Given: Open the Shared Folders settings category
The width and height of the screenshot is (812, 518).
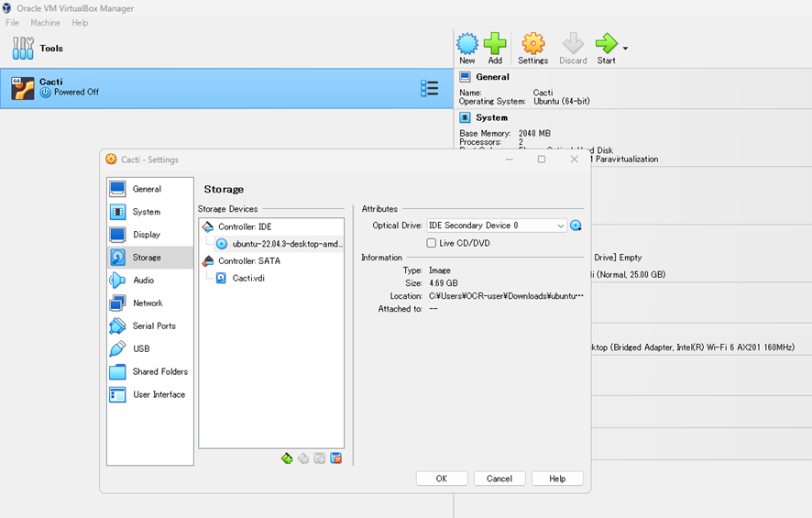Looking at the screenshot, I should 150,371.
